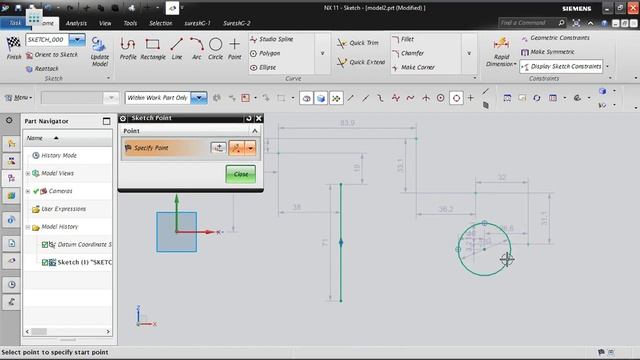Expand the Curve gallery dropdown arrow
This screenshot has height=360, width=640.
[x=322, y=53]
